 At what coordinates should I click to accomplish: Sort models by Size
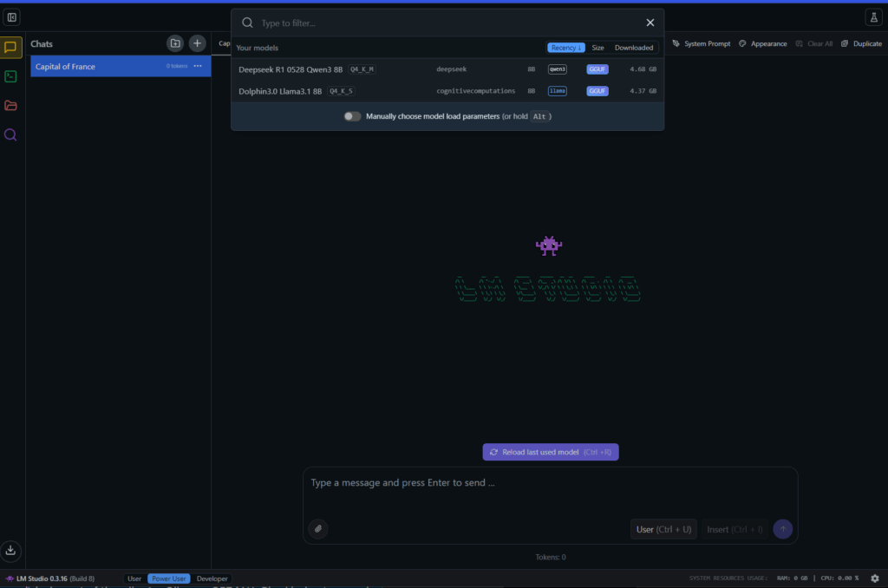pos(597,48)
